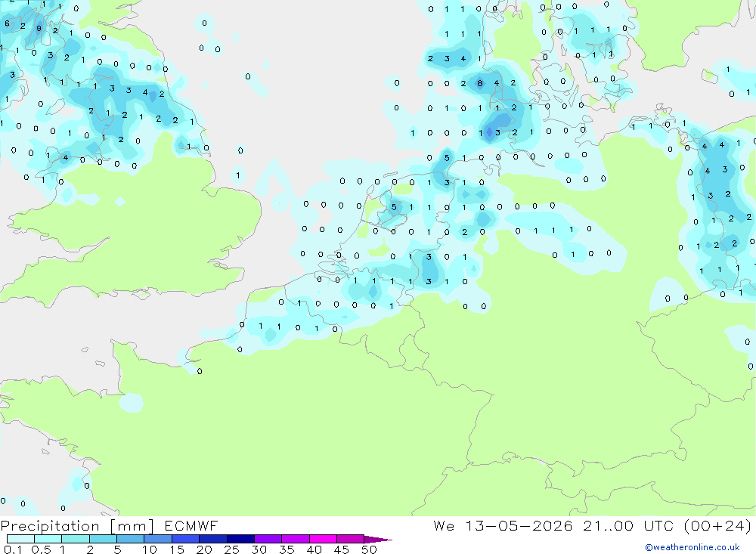Click the '(00+24)' forecast step text
756x554 pixels.
(718, 525)
